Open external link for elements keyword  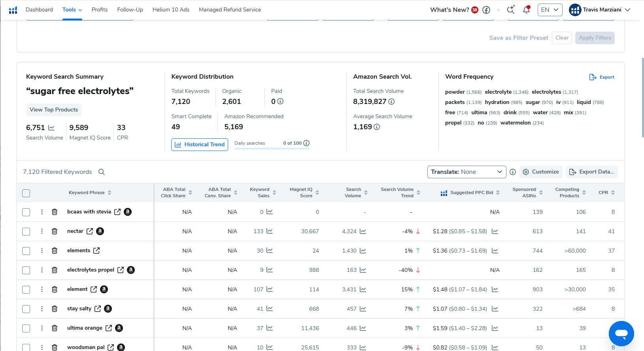click(x=96, y=251)
